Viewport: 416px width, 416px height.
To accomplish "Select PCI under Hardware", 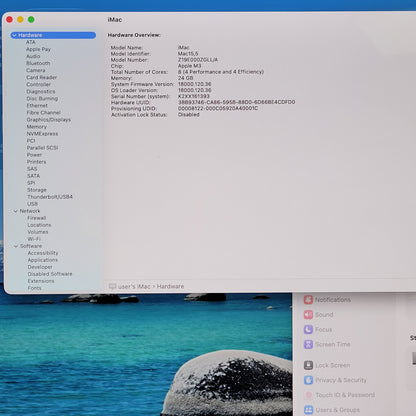I will click(x=31, y=141).
